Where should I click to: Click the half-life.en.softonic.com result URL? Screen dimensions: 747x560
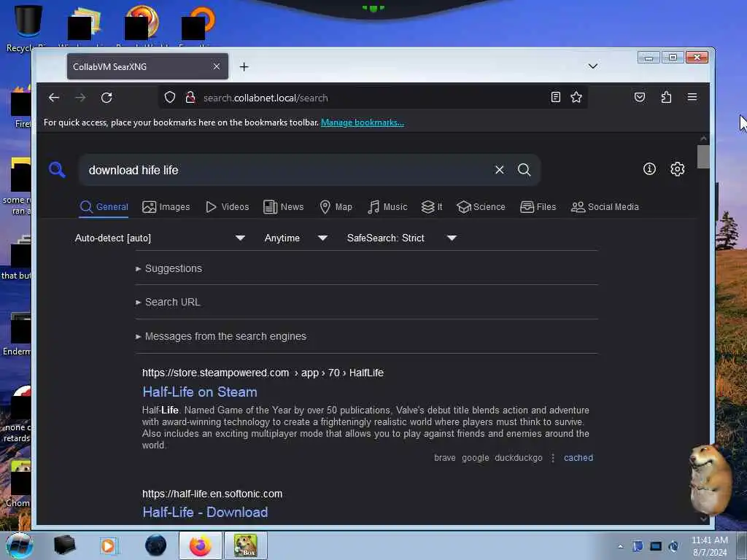[212, 494]
